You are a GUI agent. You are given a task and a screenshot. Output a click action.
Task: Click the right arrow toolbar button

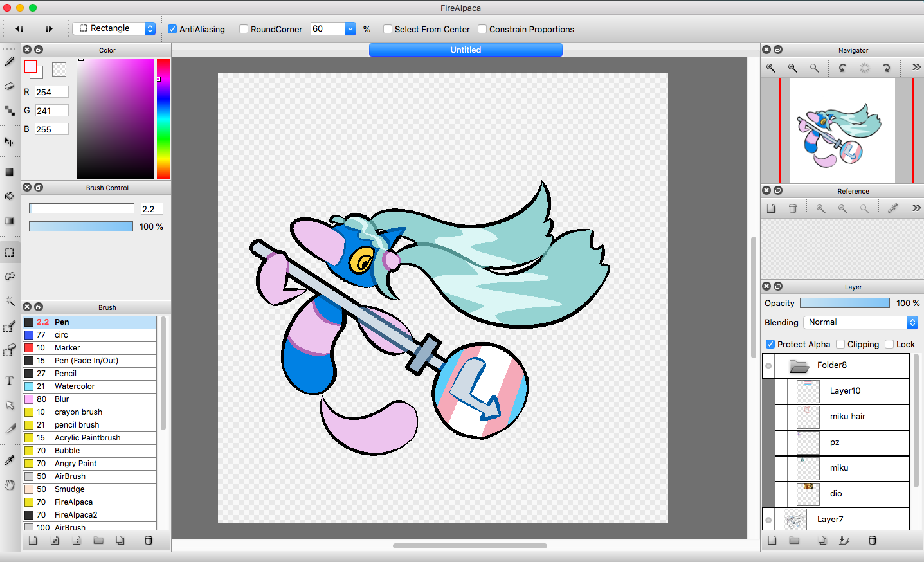[x=48, y=28]
